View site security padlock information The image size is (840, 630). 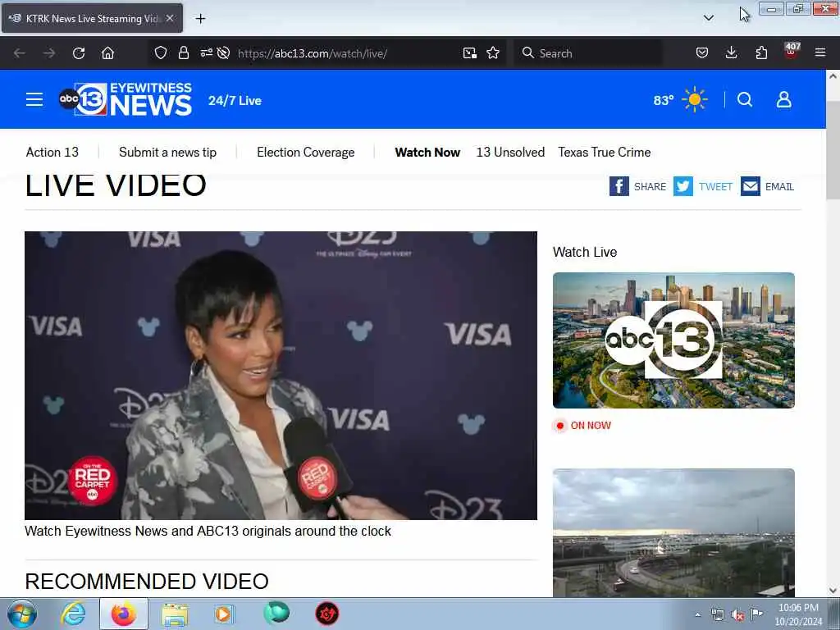coord(184,53)
